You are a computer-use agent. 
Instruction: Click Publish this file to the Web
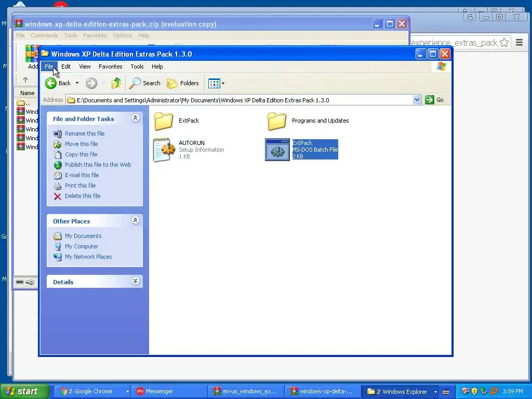98,165
